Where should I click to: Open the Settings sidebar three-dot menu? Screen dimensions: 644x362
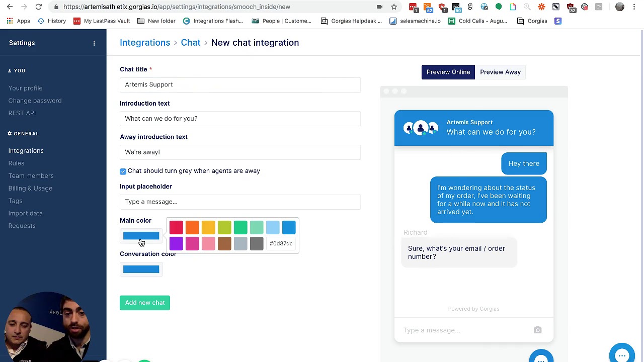(94, 43)
